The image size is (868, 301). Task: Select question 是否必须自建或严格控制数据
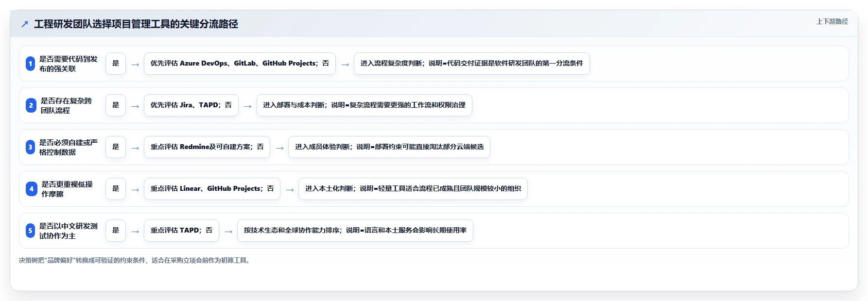(x=69, y=147)
